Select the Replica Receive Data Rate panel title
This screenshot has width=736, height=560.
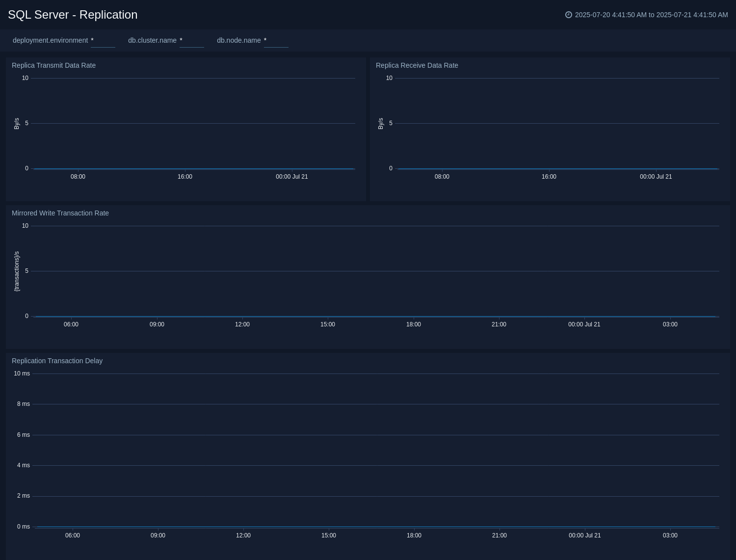417,65
